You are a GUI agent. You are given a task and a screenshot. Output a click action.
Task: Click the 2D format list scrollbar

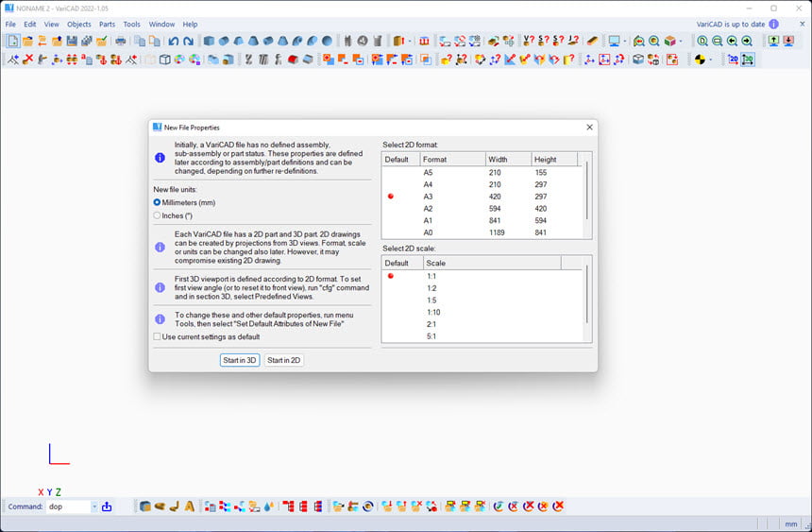pos(586,190)
